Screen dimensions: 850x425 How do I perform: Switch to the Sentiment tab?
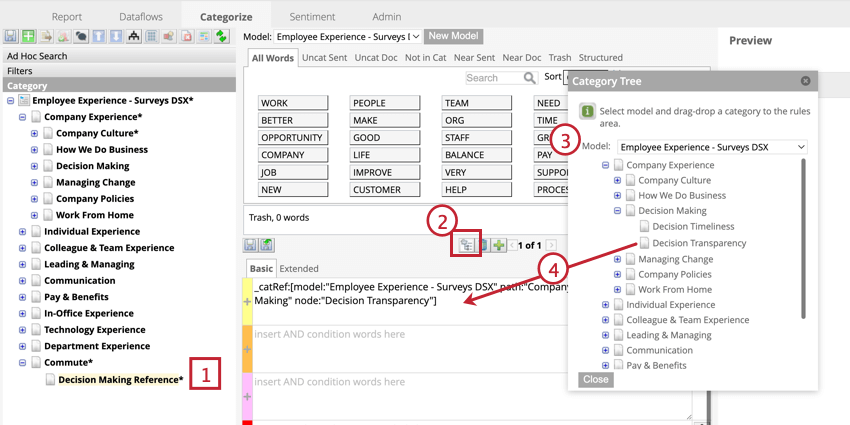coord(312,17)
